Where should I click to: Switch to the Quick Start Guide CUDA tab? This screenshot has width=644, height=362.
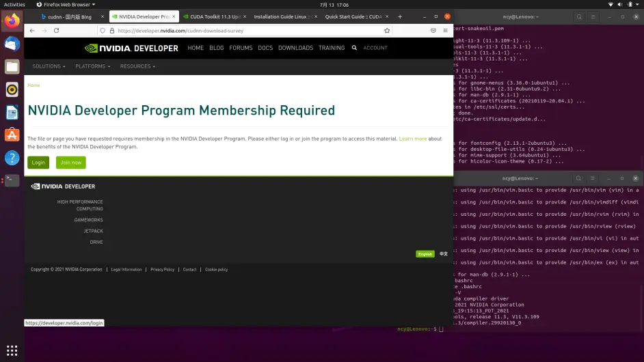coord(353,17)
